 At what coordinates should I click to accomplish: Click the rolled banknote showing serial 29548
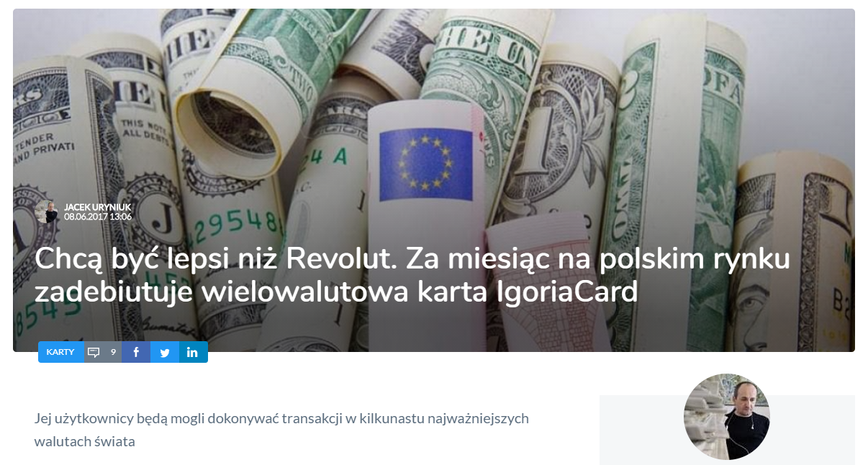click(238, 216)
